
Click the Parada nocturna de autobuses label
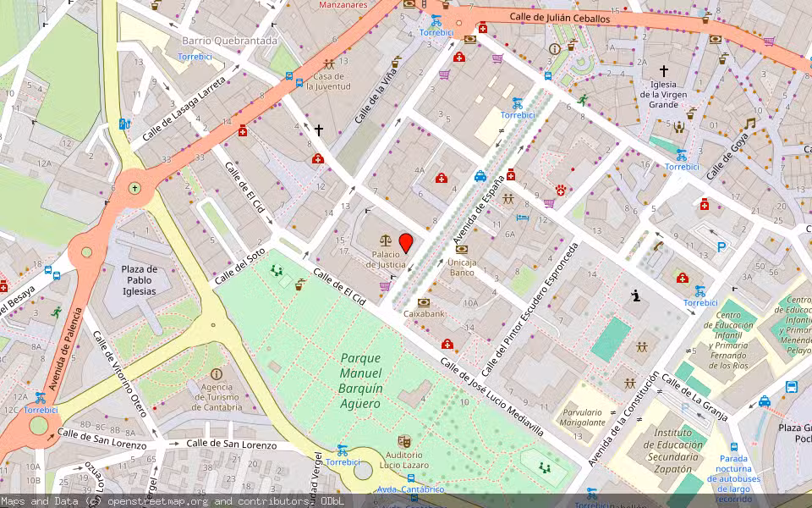(x=734, y=479)
